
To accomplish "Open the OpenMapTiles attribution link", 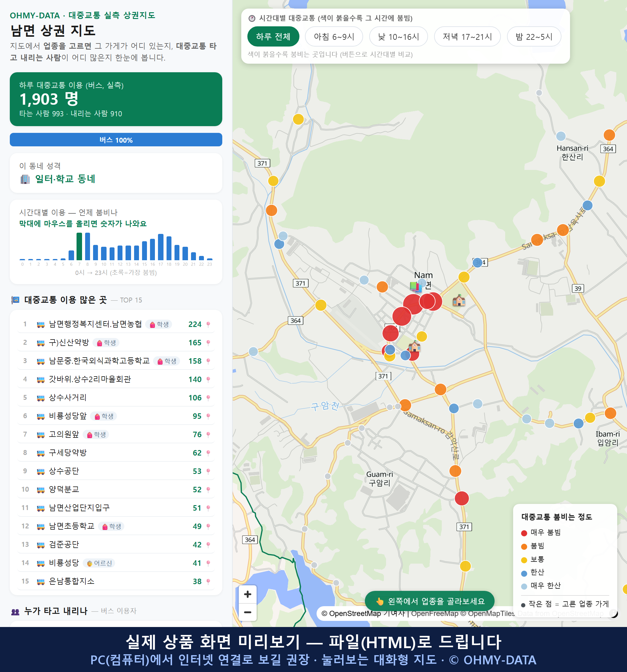I will pos(487,613).
